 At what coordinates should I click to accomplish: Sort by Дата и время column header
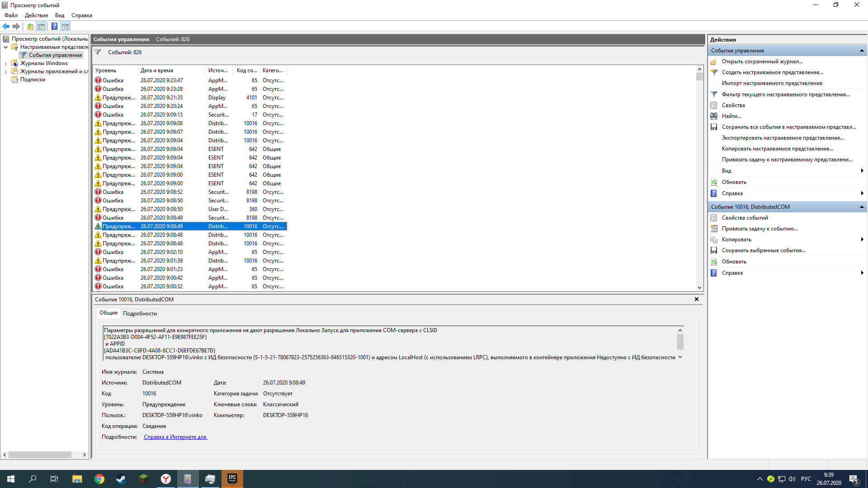(x=171, y=70)
